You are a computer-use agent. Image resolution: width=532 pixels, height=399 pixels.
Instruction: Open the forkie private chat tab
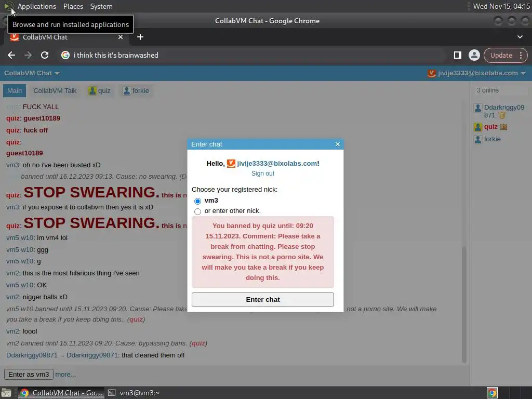pyautogui.click(x=136, y=90)
